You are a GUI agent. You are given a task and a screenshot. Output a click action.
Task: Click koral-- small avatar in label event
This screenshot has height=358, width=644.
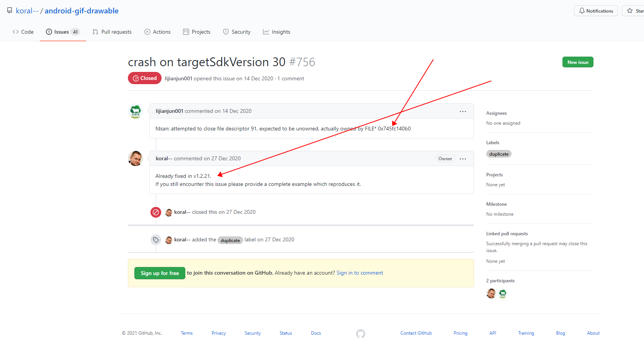pyautogui.click(x=168, y=240)
